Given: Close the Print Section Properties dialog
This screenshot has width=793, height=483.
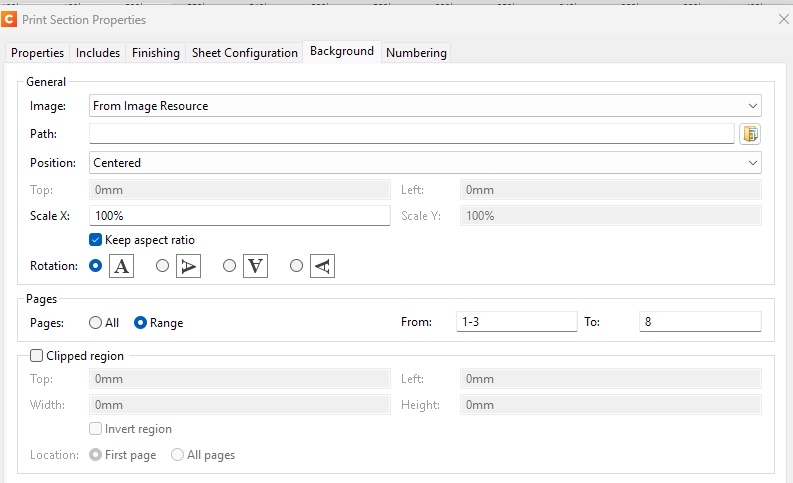Looking at the screenshot, I should click(783, 18).
